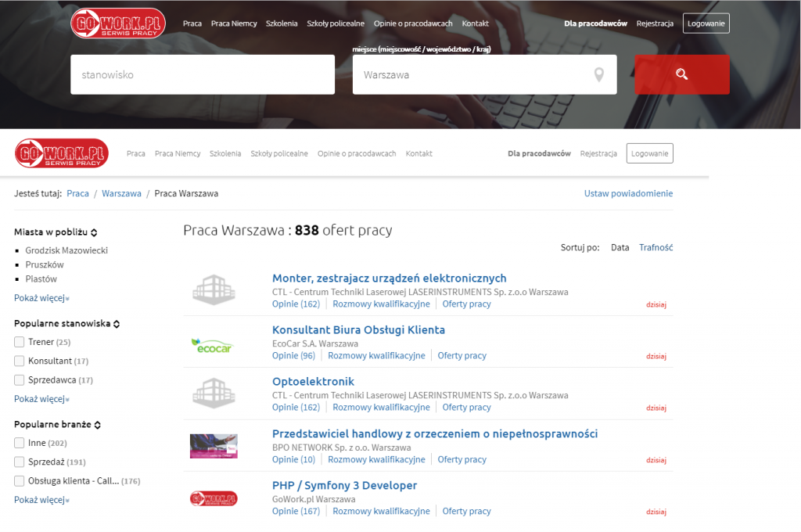Click the GoWork.pl logo in the dark header

[118, 23]
